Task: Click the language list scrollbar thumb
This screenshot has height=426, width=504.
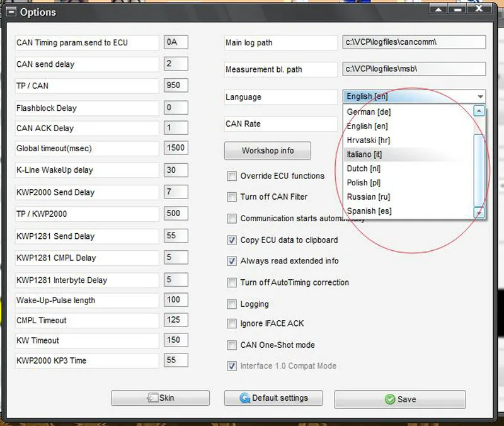Action: click(x=479, y=170)
